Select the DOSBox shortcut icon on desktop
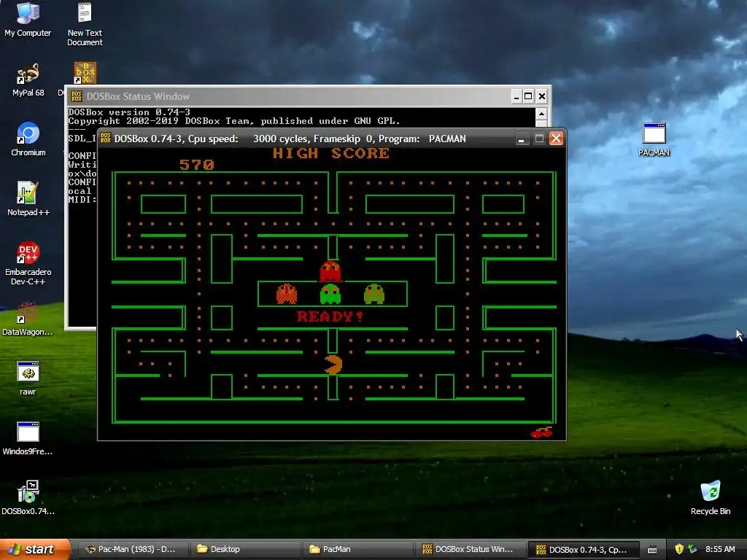 click(85, 73)
